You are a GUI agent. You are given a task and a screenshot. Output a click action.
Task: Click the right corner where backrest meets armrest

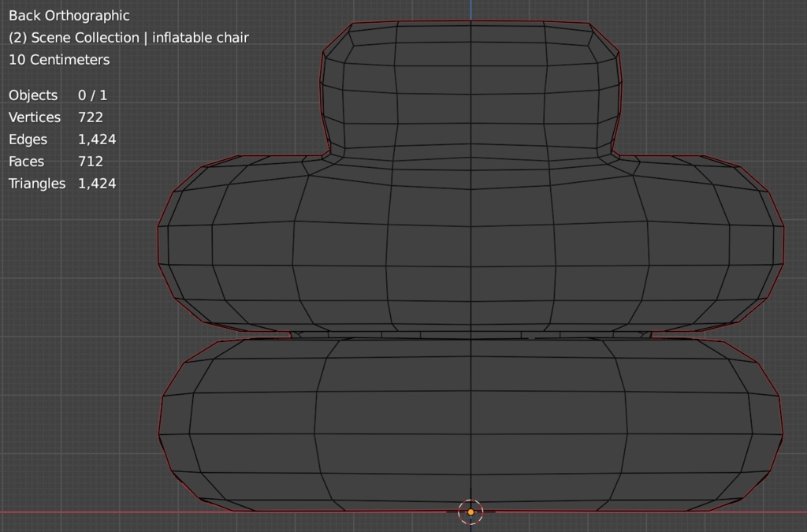pyautogui.click(x=613, y=154)
